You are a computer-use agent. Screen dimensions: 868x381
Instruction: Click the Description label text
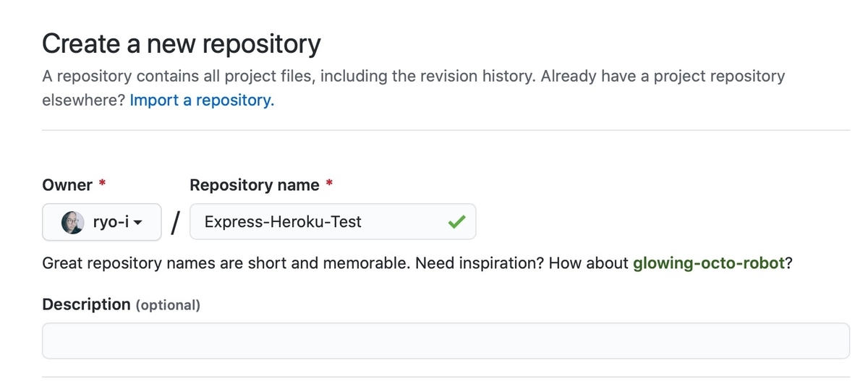pyautogui.click(x=86, y=304)
